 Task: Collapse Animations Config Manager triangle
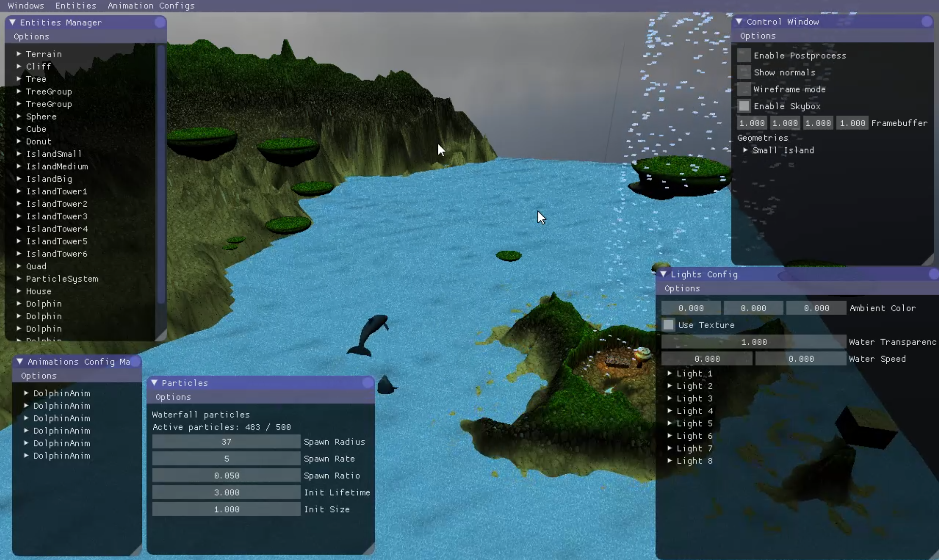tap(20, 361)
